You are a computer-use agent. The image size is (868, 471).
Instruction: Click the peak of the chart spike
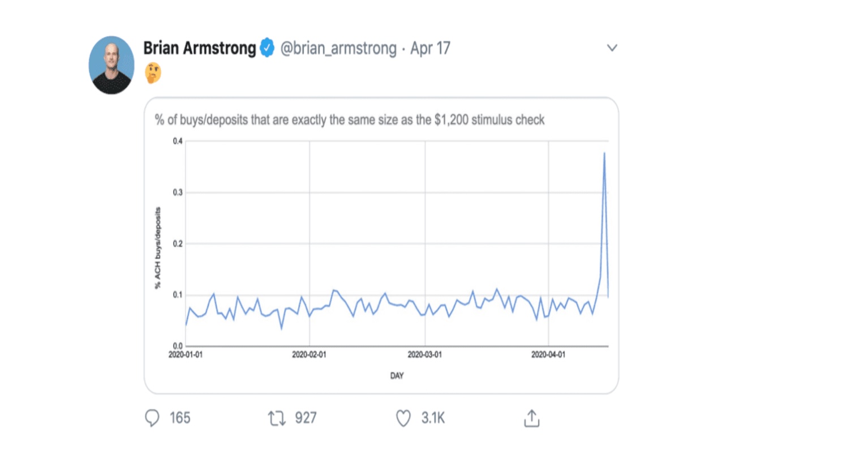pos(604,153)
